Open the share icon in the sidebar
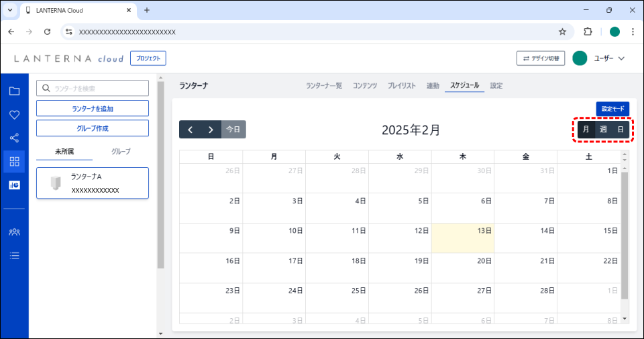Screen dimensions: 644x339 [14, 138]
